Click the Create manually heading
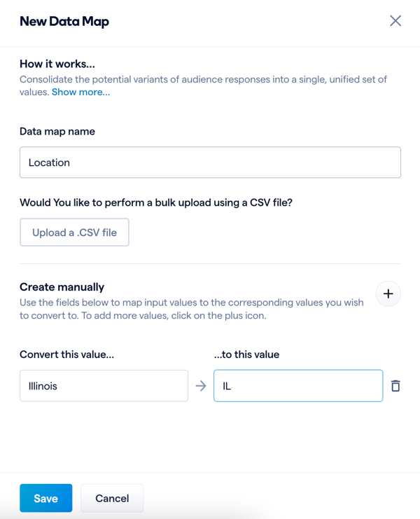 point(62,287)
